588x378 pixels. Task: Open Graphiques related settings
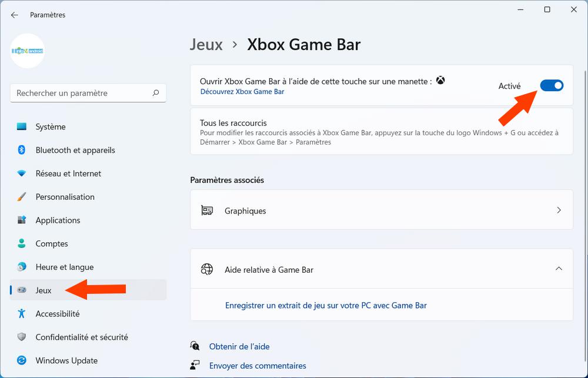pyautogui.click(x=382, y=210)
